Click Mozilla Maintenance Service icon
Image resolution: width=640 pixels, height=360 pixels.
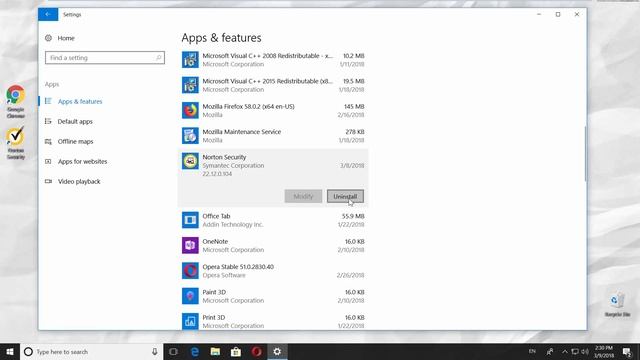click(190, 136)
